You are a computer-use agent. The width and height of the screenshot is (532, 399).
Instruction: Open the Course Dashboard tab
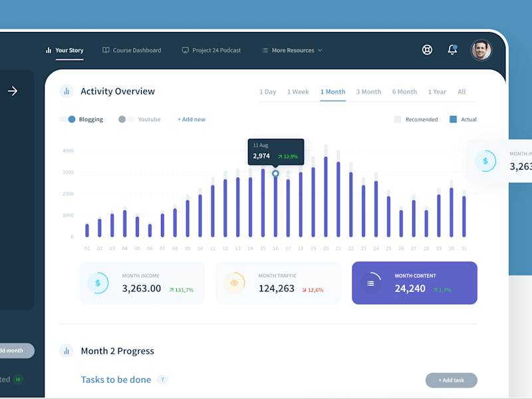137,51
